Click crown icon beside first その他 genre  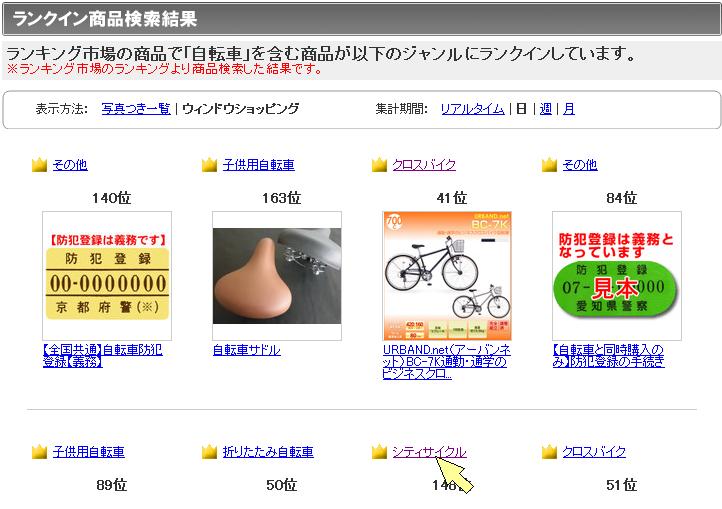click(x=40, y=164)
